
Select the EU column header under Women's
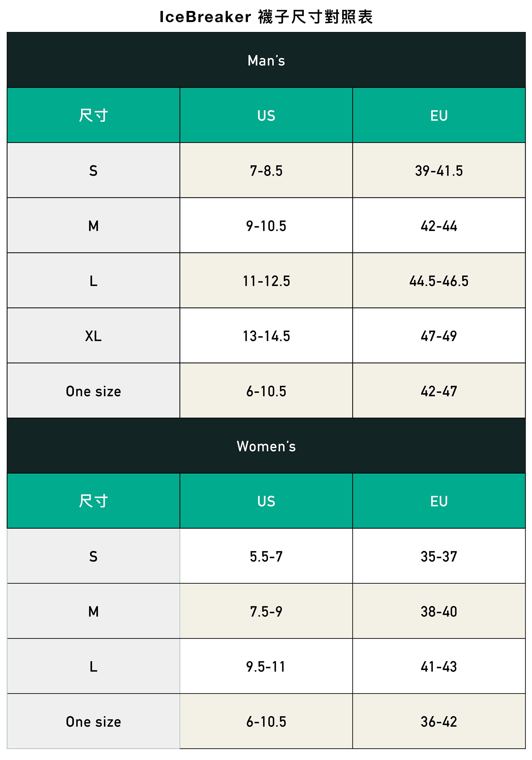pyautogui.click(x=439, y=501)
